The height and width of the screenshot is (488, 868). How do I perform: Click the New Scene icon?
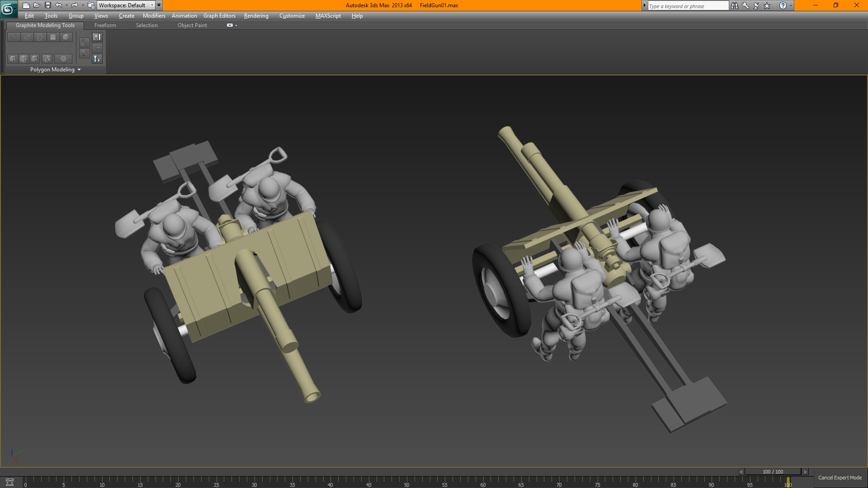tap(26, 5)
